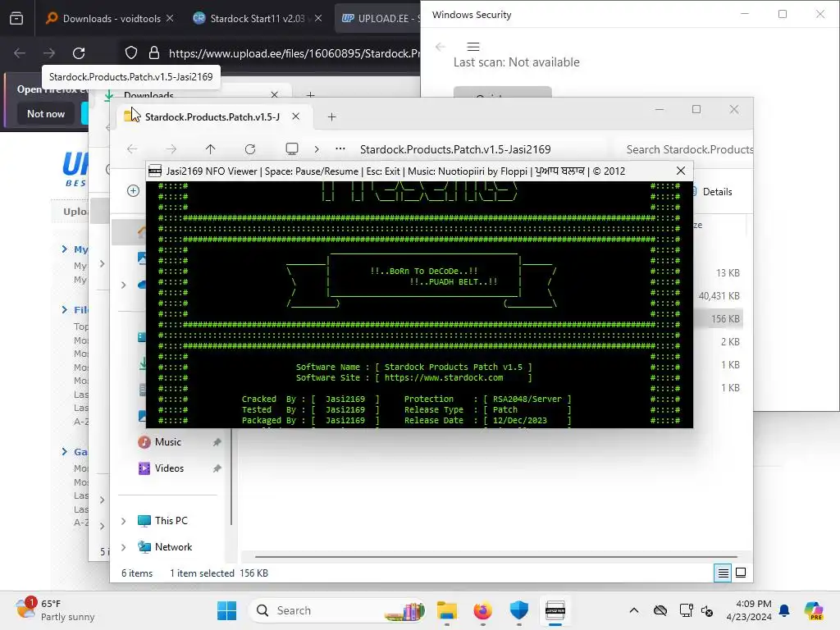Close the Downloads Explorer tab behind
Screen dimensions: 840x630
[x=274, y=95]
